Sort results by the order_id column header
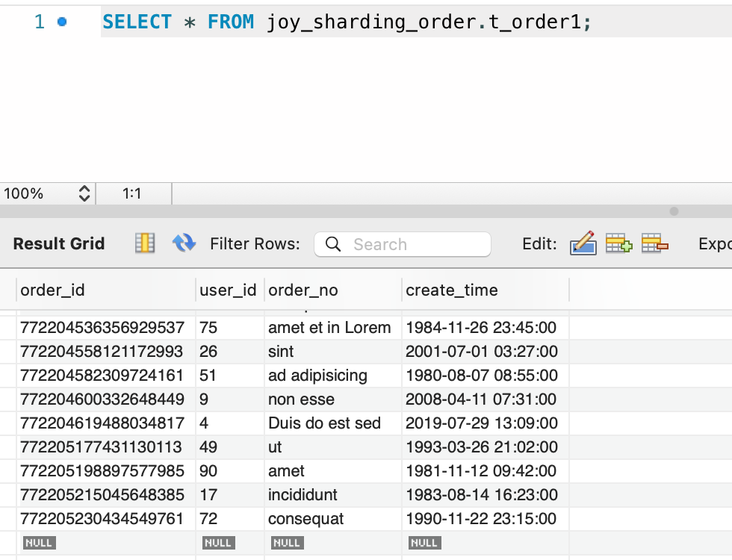Screen dimensions: 732x560 (52, 290)
